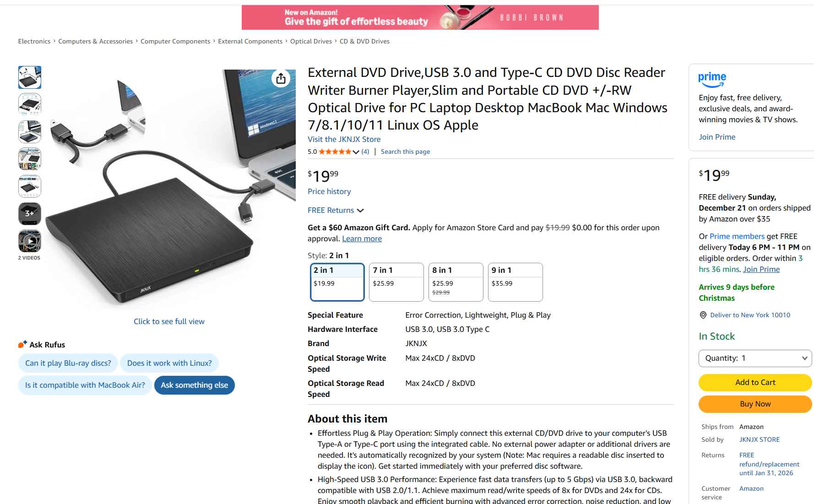Open the Quantity dropdown

click(x=755, y=358)
